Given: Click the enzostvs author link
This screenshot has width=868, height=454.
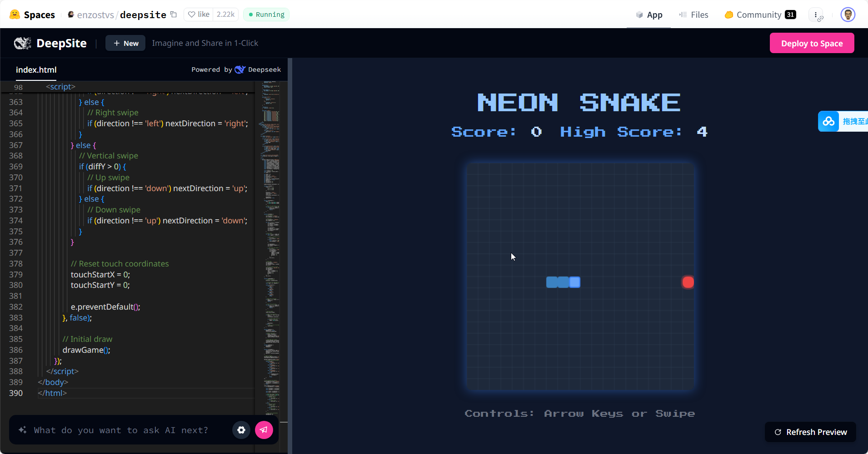Looking at the screenshot, I should point(95,15).
